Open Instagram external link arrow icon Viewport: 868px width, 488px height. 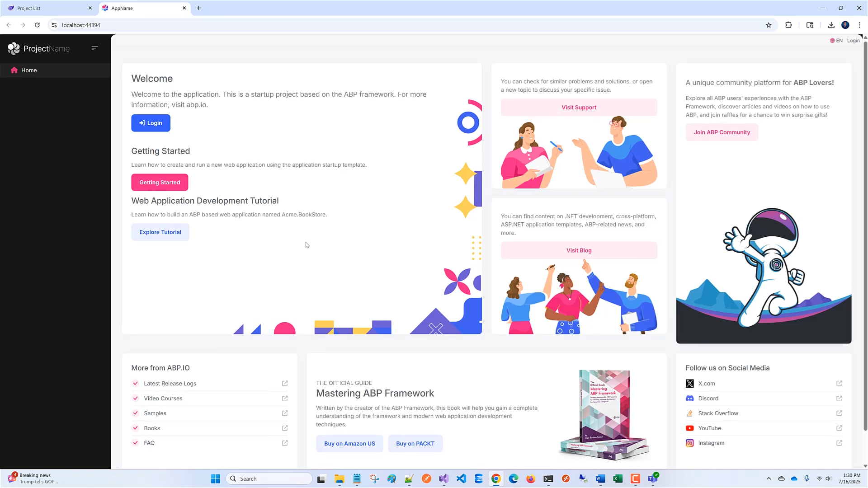pos(839,443)
